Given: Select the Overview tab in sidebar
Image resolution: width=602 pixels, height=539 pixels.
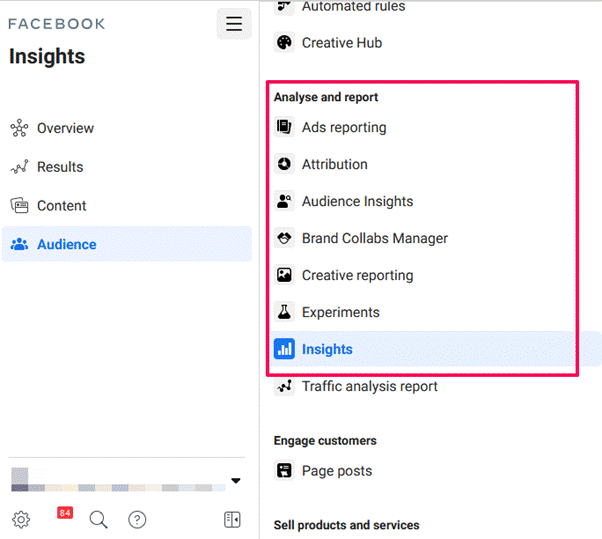Looking at the screenshot, I should (65, 129).
